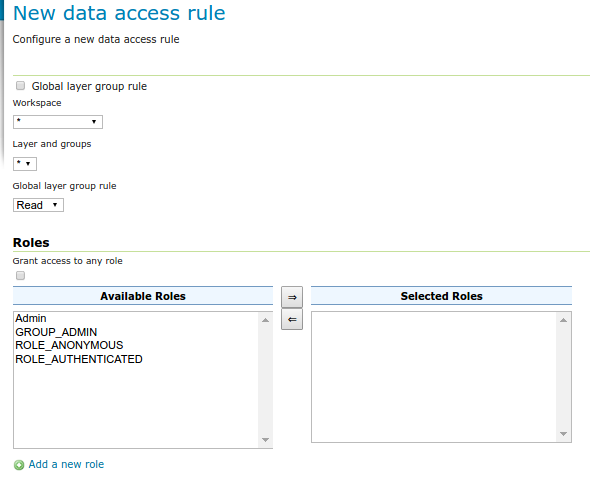Image resolution: width=590 pixels, height=481 pixels.
Task: Select ROLE_AUTHENTICATED in Available Roles
Action: coord(136,359)
